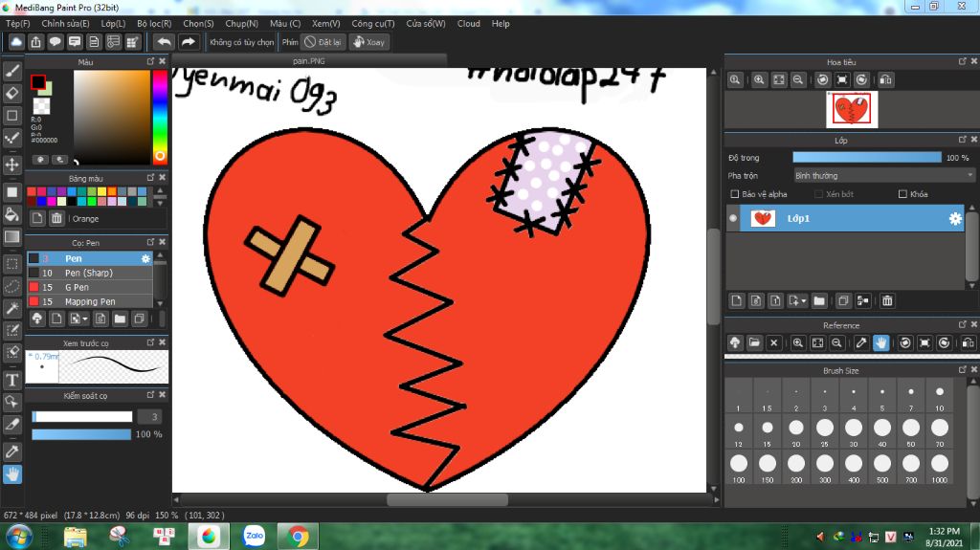Select the Lasso tool
Image resolution: width=980 pixels, height=550 pixels.
tap(11, 286)
